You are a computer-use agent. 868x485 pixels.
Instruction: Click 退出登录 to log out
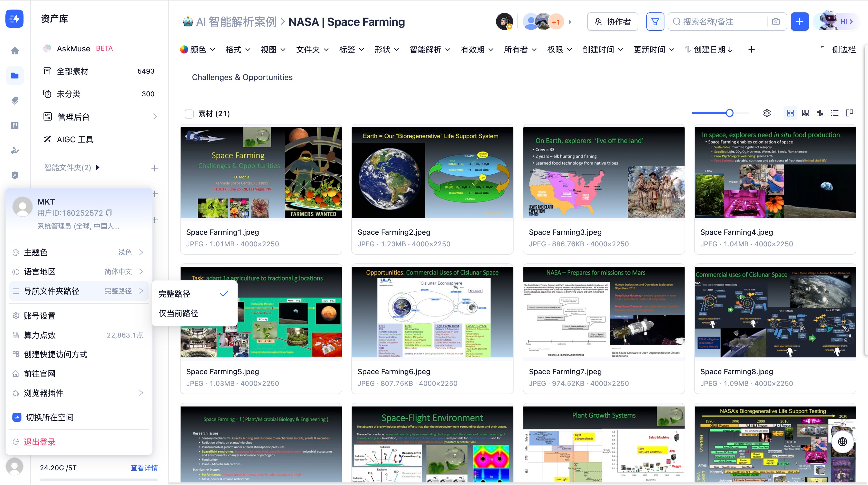pyautogui.click(x=40, y=442)
